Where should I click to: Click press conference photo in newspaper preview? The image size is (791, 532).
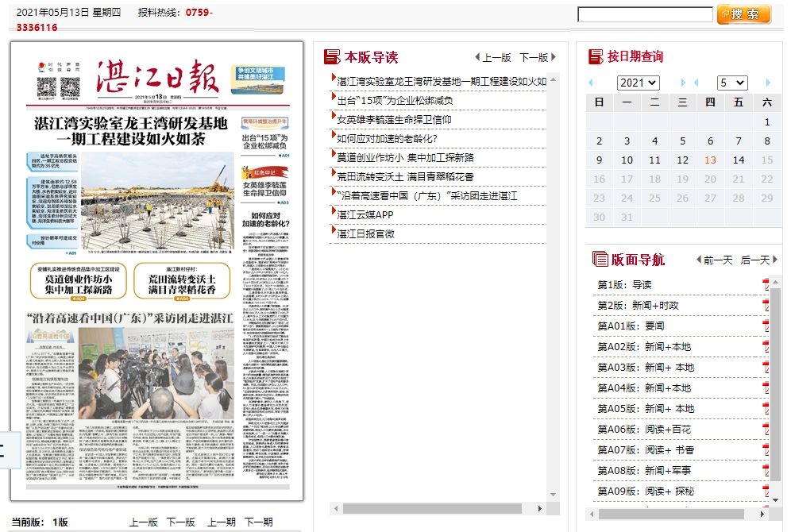pyautogui.click(x=156, y=373)
